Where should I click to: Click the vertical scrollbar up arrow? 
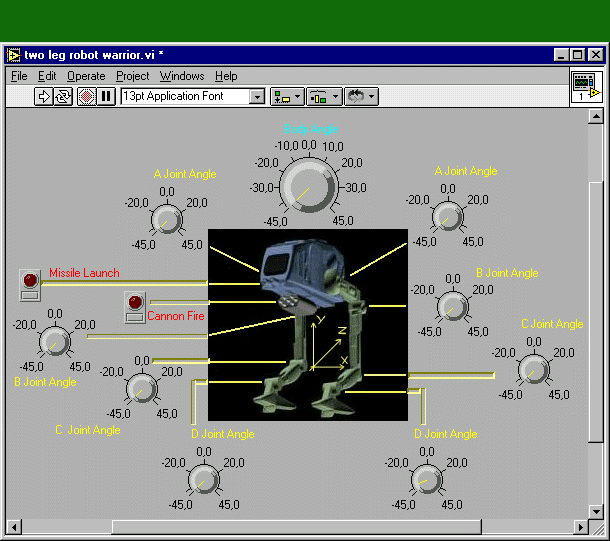[596, 116]
